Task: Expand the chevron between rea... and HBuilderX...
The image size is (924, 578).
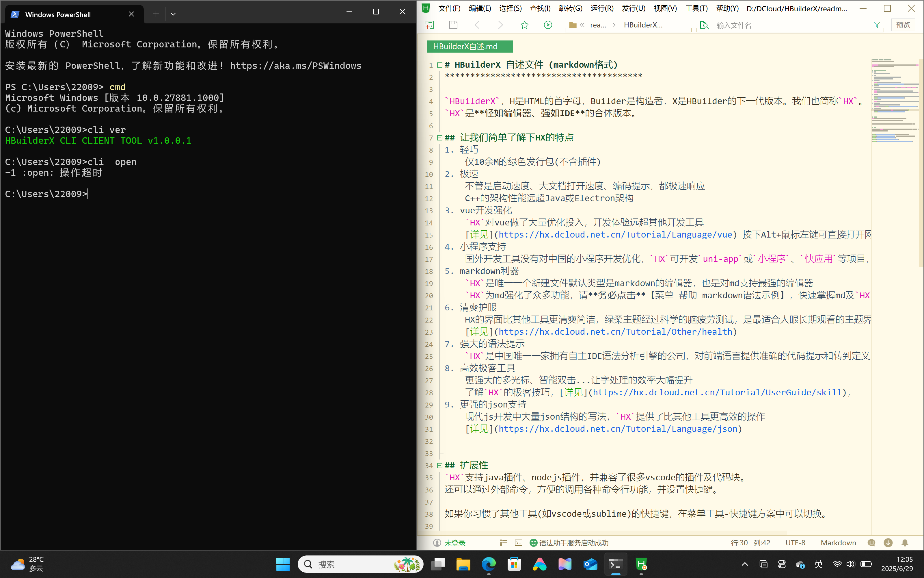Action: [x=614, y=25]
